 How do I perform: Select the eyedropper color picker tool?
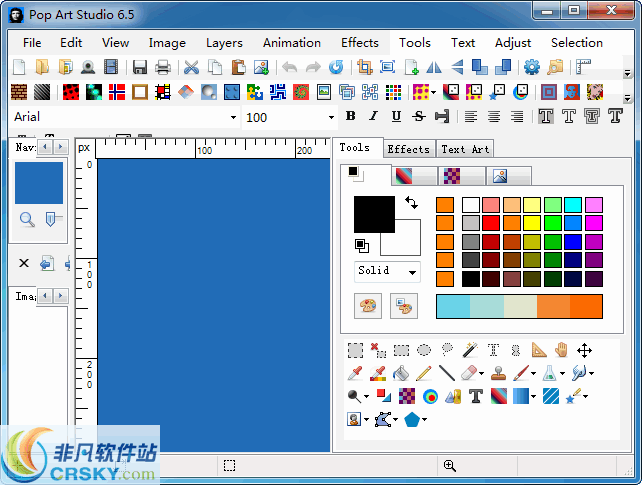click(x=355, y=373)
